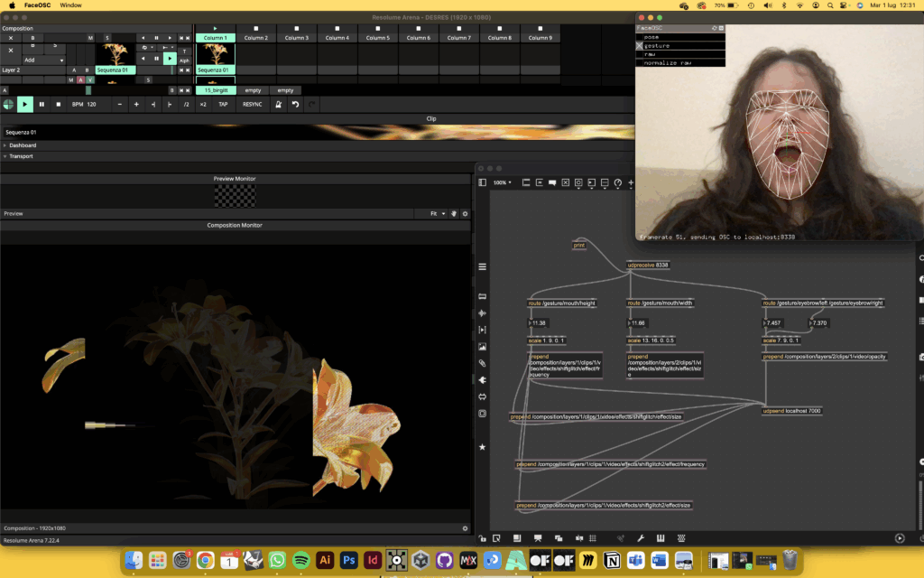
Task: Open Spotify from the Dock
Action: pos(301,560)
